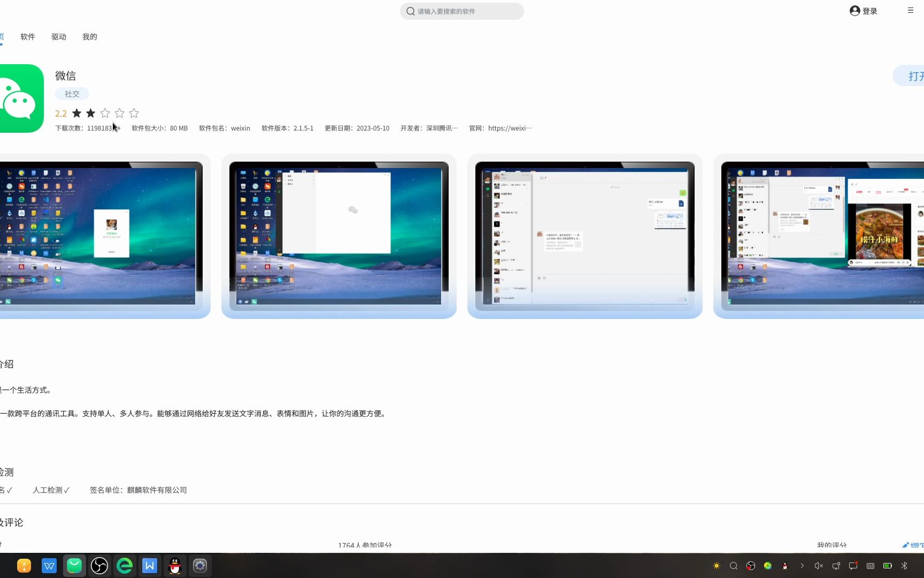Viewport: 924px width, 578px height.
Task: Click the 登录 login link
Action: point(870,11)
